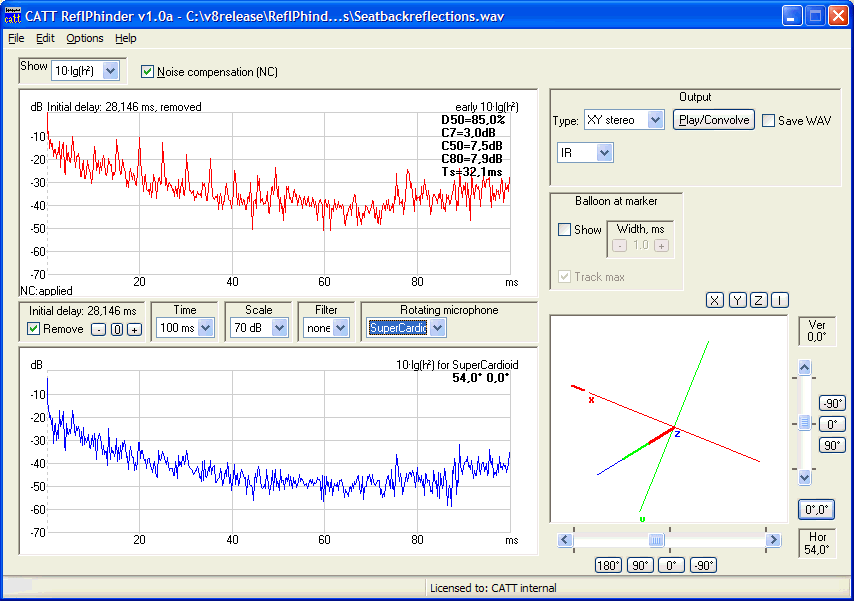Toggle Noise compensation (NC) checkbox
Screen dimensions: 854x601
coord(148,72)
